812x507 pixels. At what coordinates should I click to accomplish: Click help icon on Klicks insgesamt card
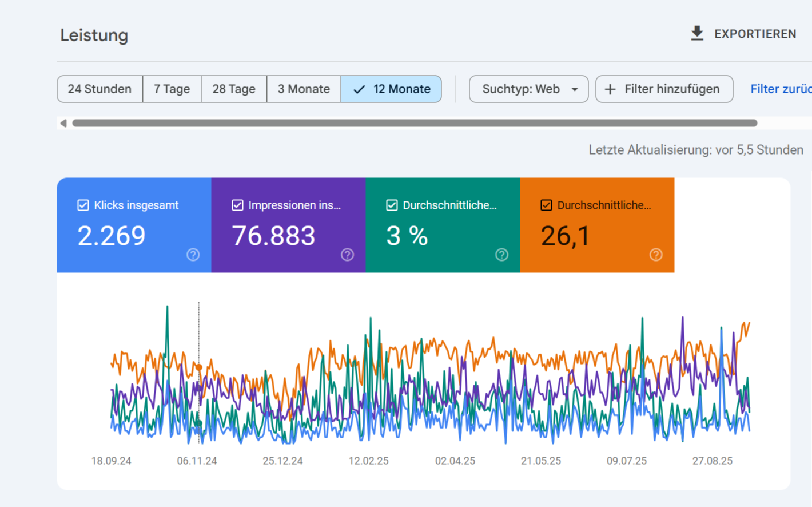coord(193,255)
